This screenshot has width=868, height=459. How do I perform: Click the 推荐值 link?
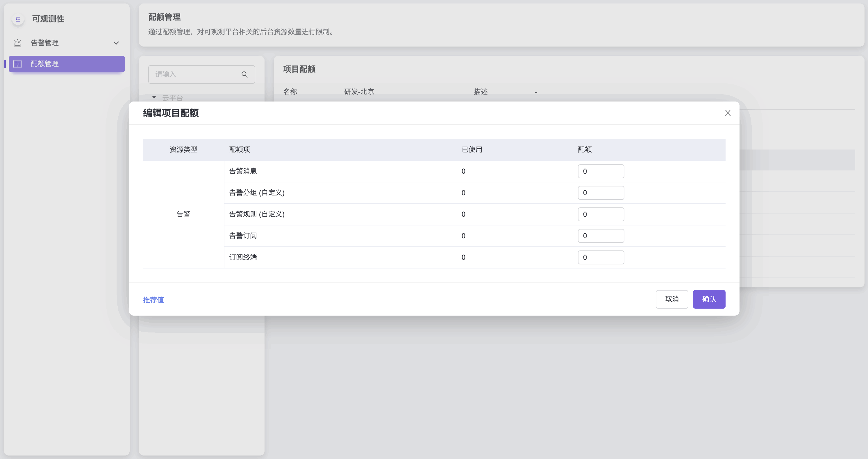pos(153,300)
